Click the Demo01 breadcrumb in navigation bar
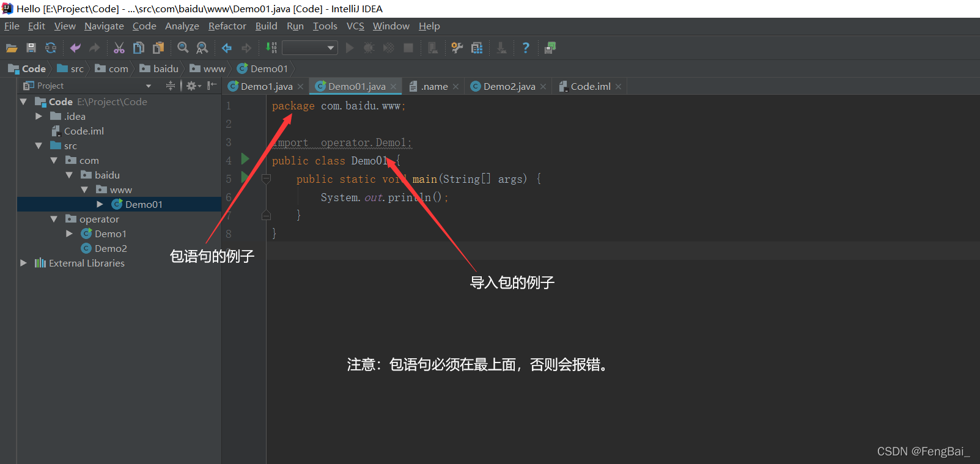The width and height of the screenshot is (980, 464). tap(262, 69)
